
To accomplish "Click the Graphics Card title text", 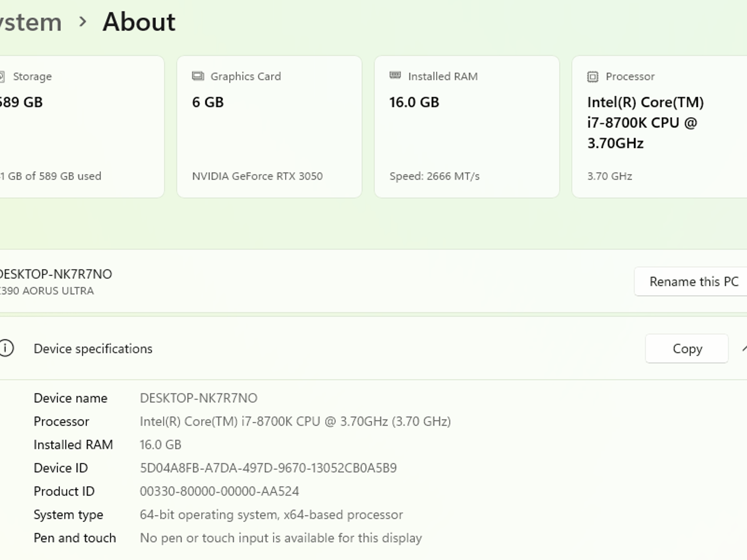I will tap(246, 76).
